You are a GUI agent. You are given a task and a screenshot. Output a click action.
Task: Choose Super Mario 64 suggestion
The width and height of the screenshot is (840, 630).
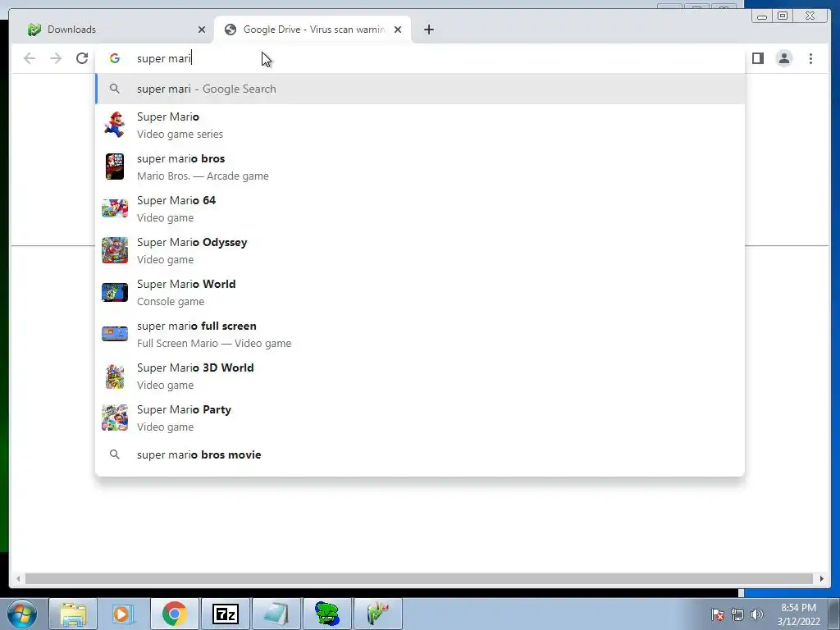point(420,209)
